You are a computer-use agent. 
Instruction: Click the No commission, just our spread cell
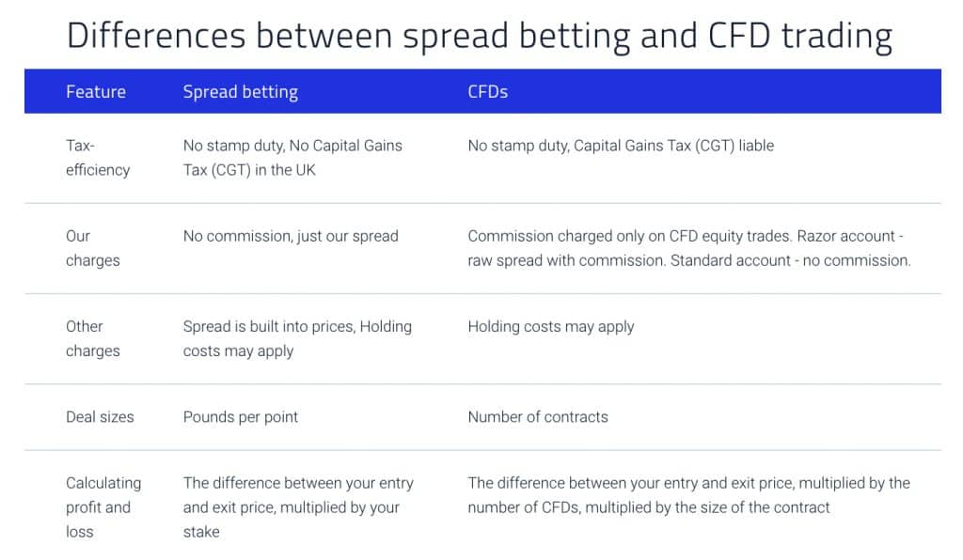291,236
